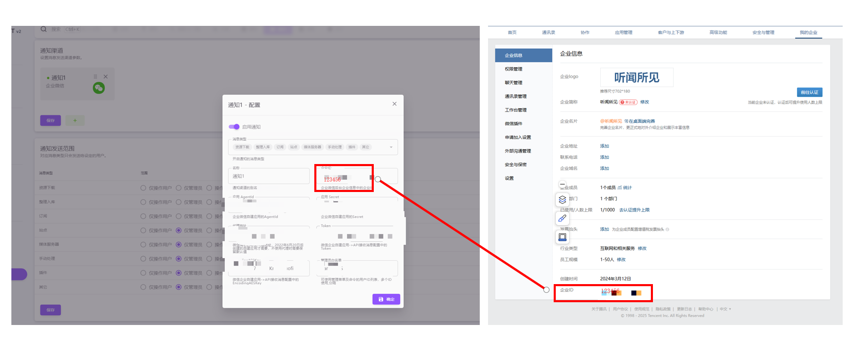Viewport: 868px width, 355px height.
Task: Click the search magnifier icon
Action: click(43, 29)
